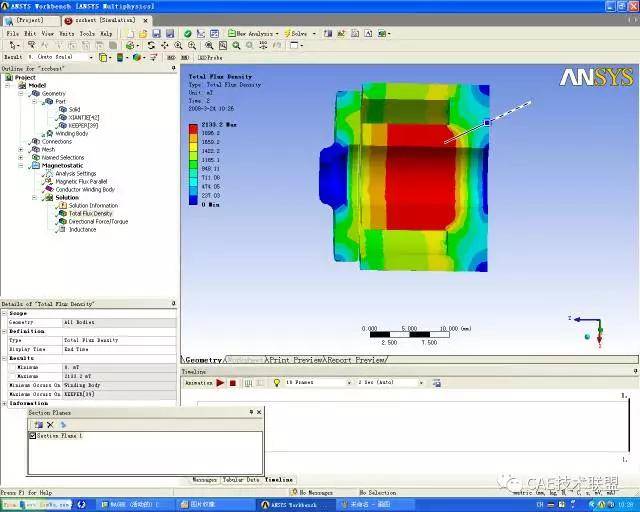This screenshot has width=640, height=512.
Task: Click the distributed frames icon in Timeline
Action: coord(248,383)
